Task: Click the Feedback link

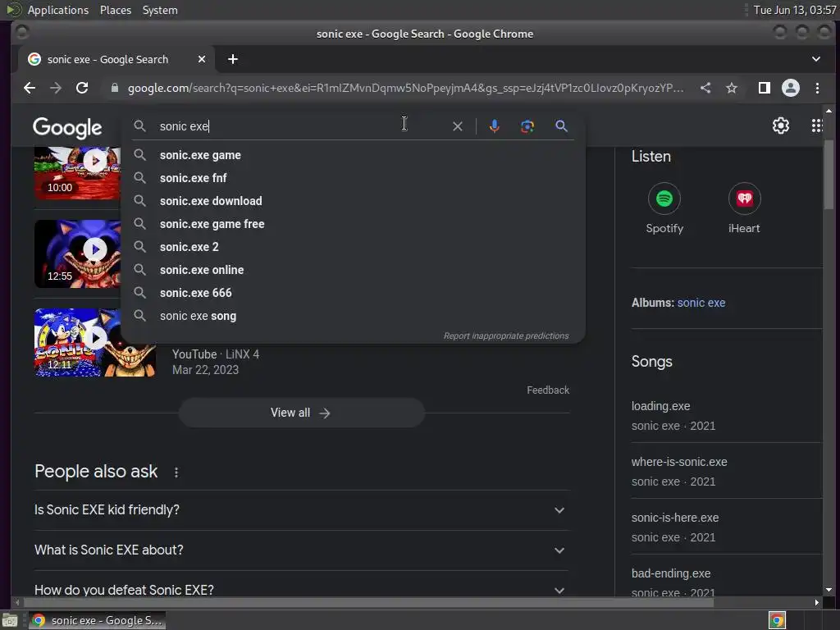Action: pyautogui.click(x=547, y=390)
